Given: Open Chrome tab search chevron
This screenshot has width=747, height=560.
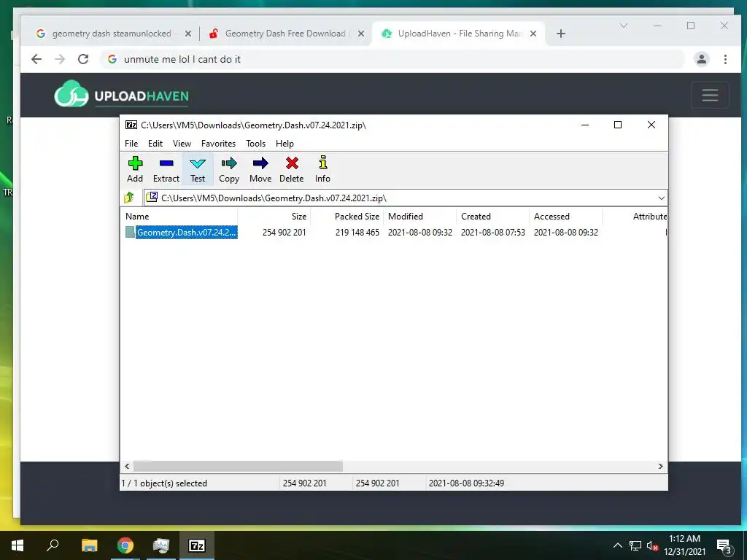Looking at the screenshot, I should [624, 26].
